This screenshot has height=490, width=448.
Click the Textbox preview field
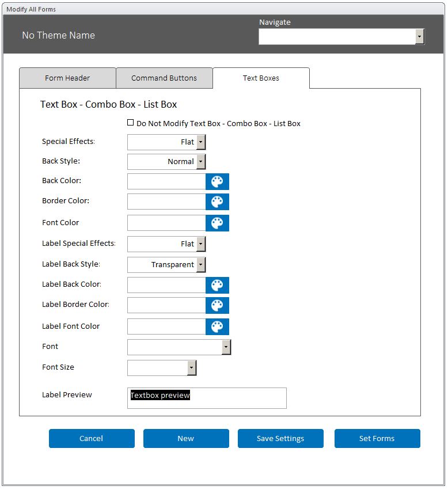[207, 398]
